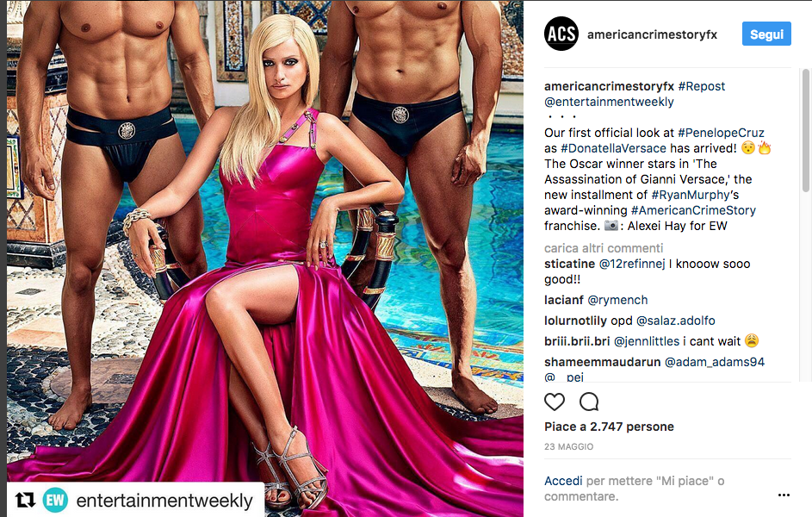Screen dimensions: 812x517
Task: Open commenter sticatine's profile
Action: pos(570,264)
